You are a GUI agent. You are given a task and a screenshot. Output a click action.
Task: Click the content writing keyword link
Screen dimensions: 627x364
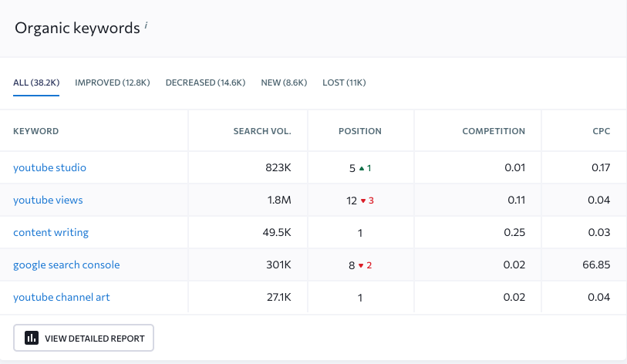(x=51, y=232)
